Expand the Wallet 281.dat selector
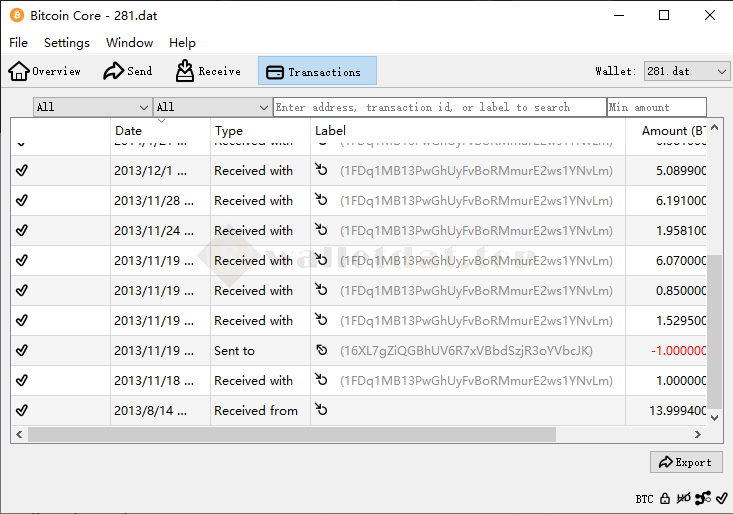 point(686,71)
